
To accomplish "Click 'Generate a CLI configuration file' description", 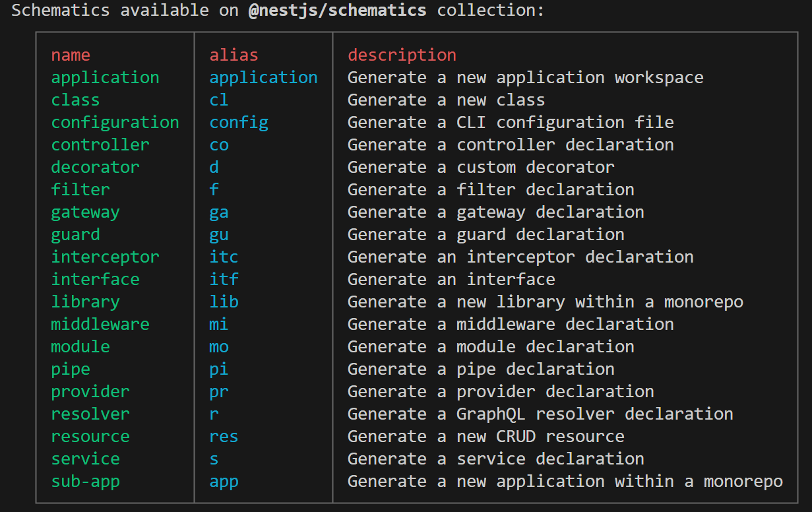I will click(511, 123).
